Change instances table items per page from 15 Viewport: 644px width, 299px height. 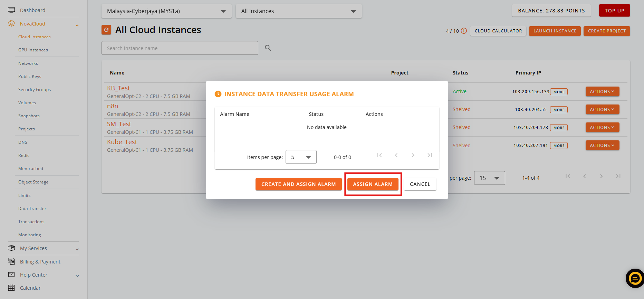tap(490, 178)
